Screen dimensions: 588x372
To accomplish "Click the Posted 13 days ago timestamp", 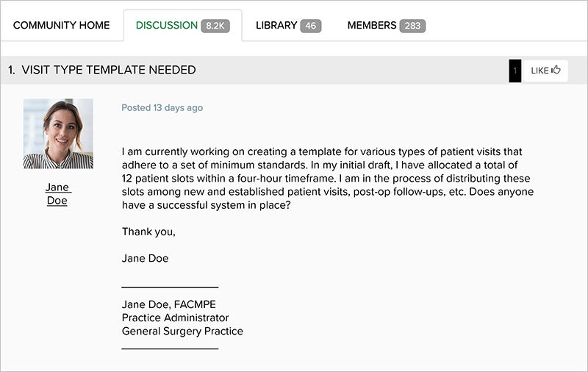I will coord(162,108).
